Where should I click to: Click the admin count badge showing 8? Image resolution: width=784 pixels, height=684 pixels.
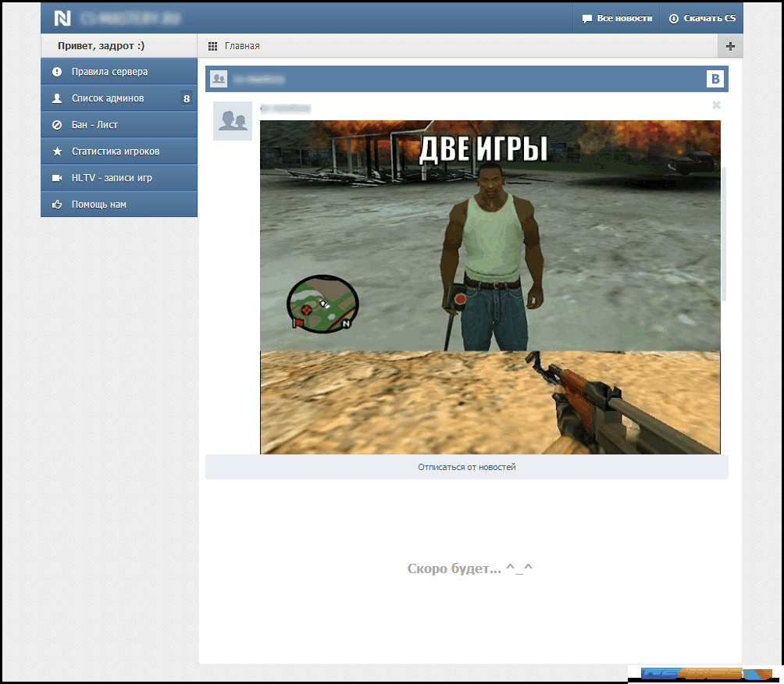tap(187, 98)
